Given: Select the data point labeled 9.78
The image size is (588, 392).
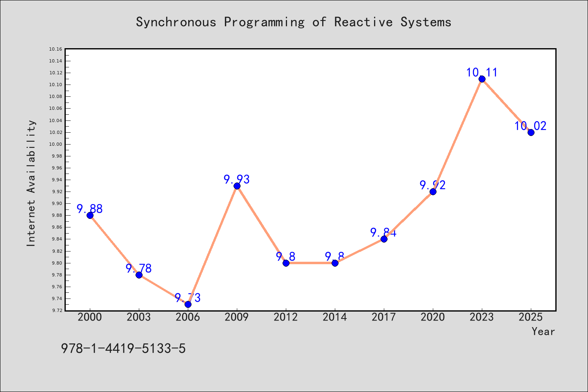Looking at the screenshot, I should [x=139, y=275].
